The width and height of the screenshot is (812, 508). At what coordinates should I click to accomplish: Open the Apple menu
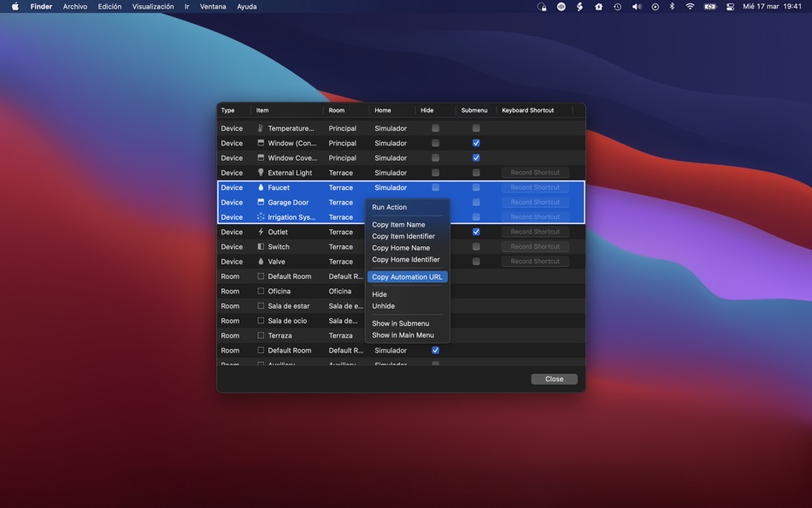[x=15, y=7]
